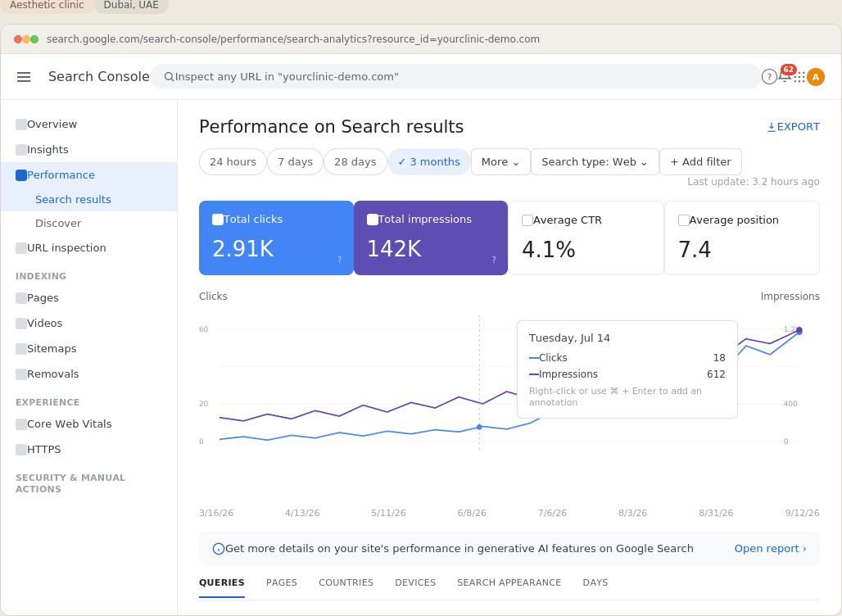Click the Removals sidebar icon
Image resolution: width=842 pixels, height=616 pixels.
(21, 374)
